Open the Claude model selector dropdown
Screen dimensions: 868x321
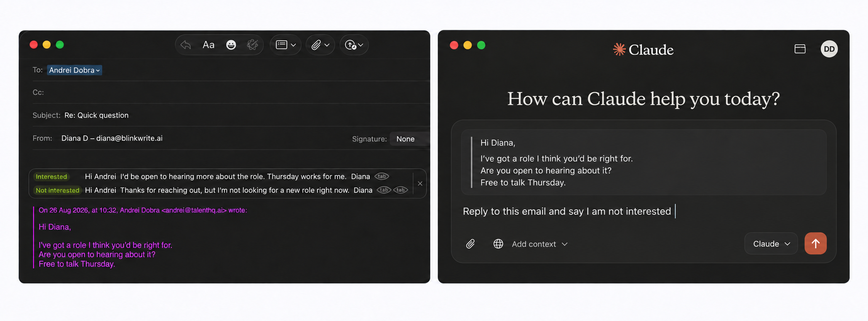[771, 244]
